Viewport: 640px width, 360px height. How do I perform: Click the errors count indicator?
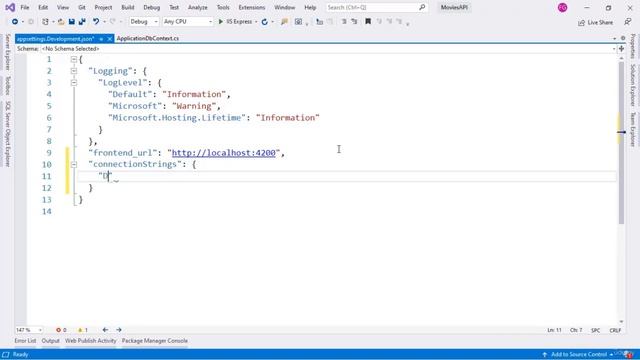pos(61,330)
